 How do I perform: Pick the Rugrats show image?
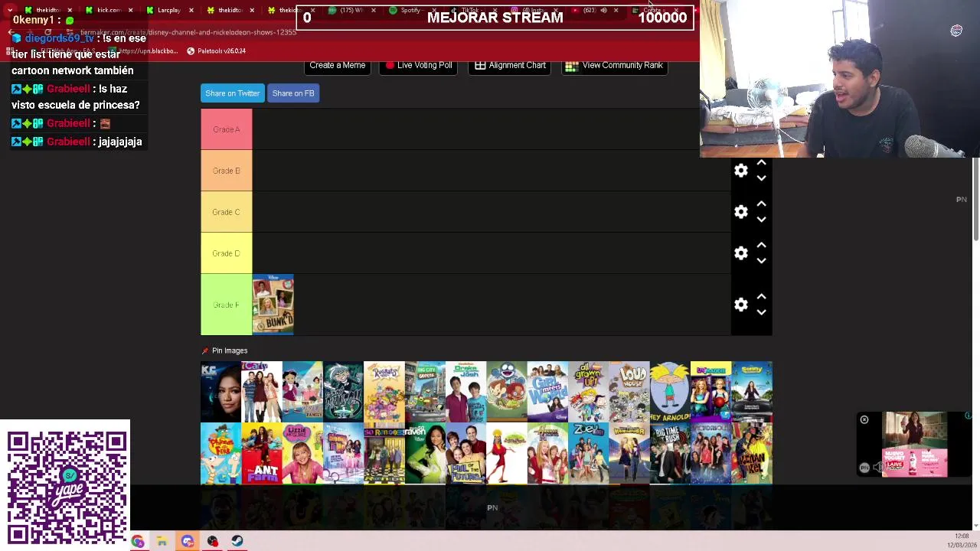click(x=384, y=392)
